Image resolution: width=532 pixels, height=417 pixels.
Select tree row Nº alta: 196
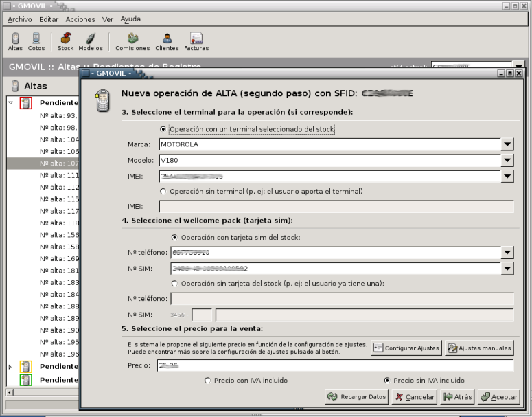point(59,354)
